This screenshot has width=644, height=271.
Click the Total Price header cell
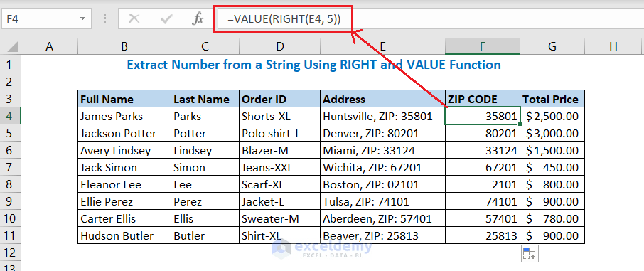click(x=552, y=99)
